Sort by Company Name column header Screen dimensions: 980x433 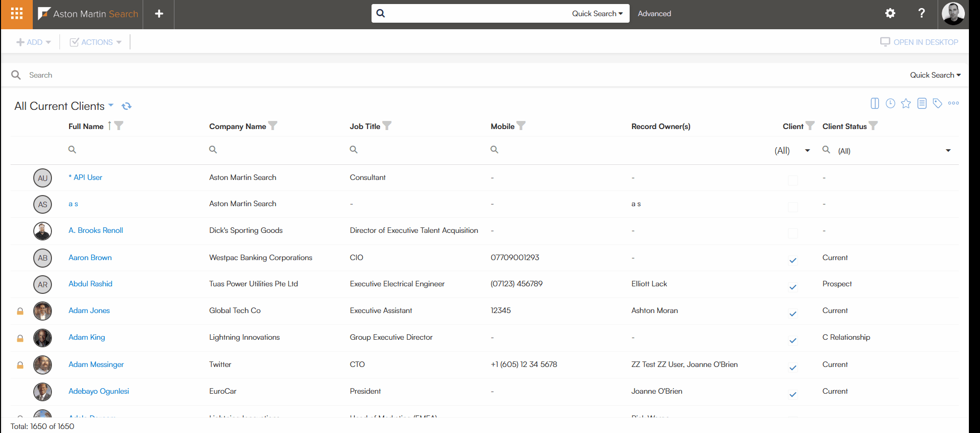point(237,126)
